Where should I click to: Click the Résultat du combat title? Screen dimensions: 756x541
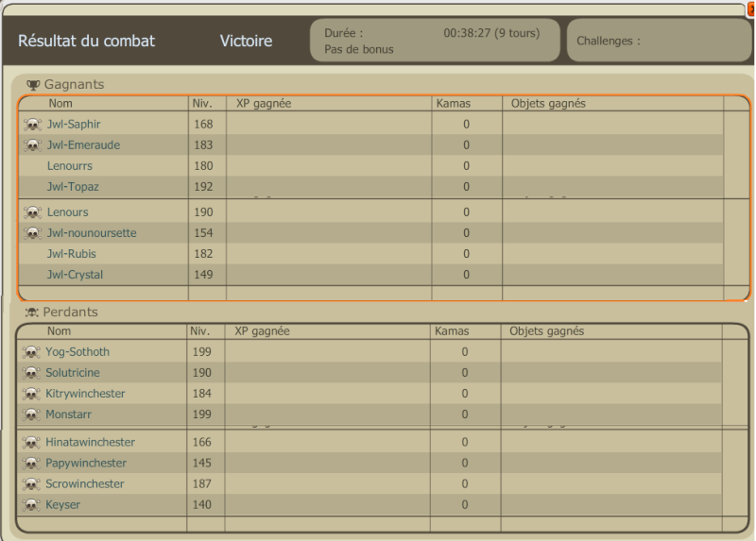[86, 41]
